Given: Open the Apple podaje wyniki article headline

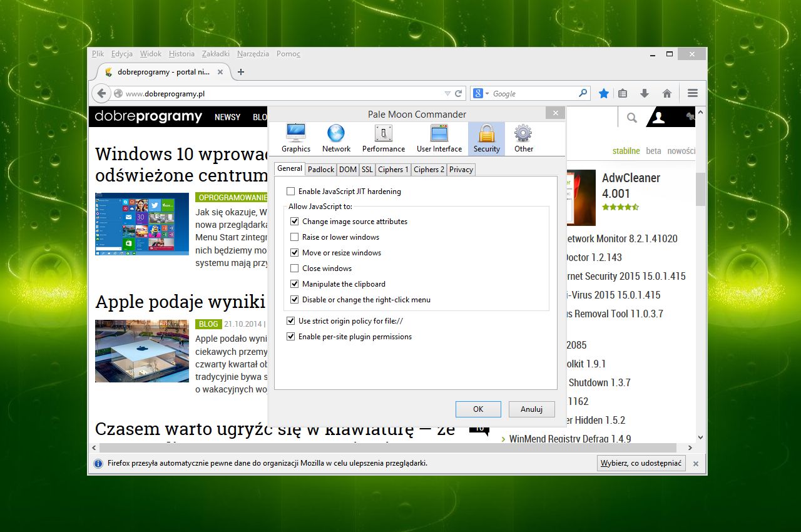Looking at the screenshot, I should click(x=180, y=302).
